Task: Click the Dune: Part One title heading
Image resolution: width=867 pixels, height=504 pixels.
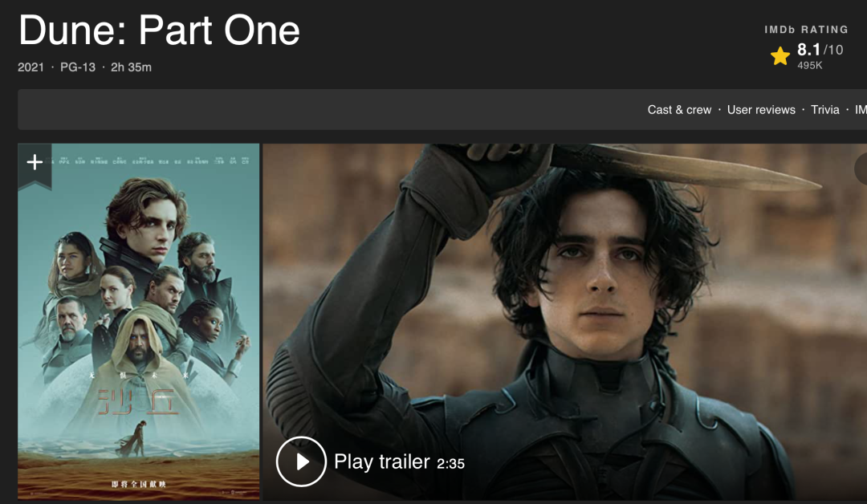Action: pyautogui.click(x=159, y=30)
